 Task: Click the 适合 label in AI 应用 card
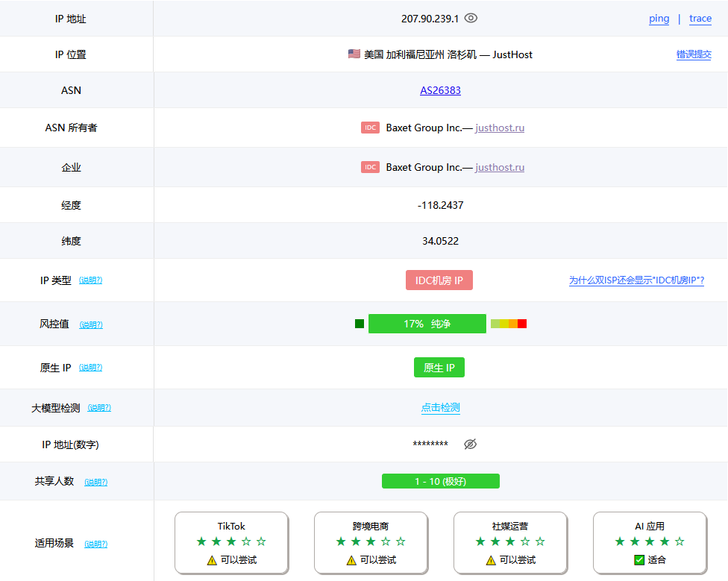(656, 560)
